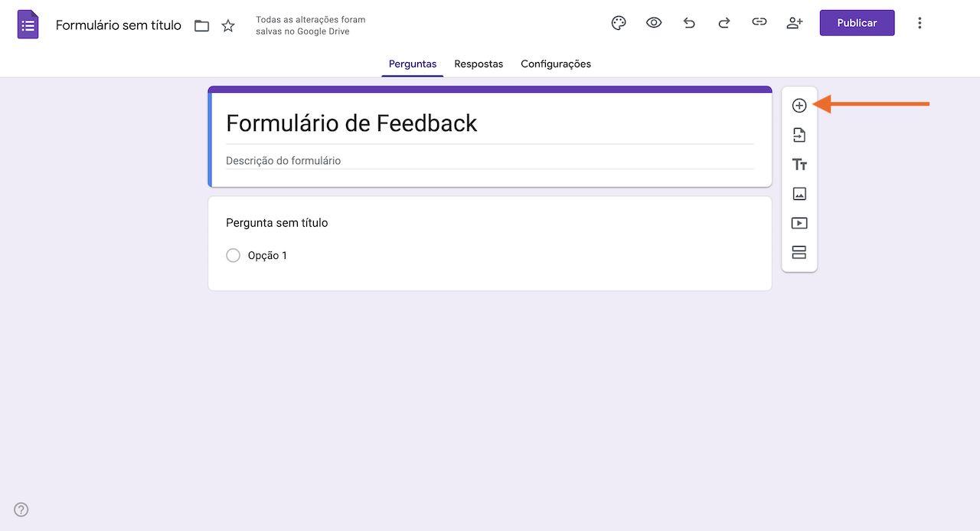Copy the form link
980x531 pixels.
[x=759, y=22]
